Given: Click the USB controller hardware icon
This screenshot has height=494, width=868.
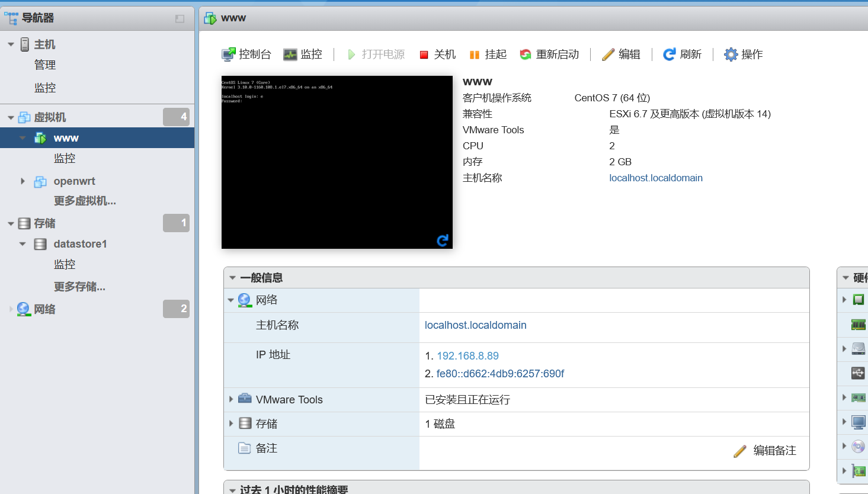Looking at the screenshot, I should [x=858, y=373].
